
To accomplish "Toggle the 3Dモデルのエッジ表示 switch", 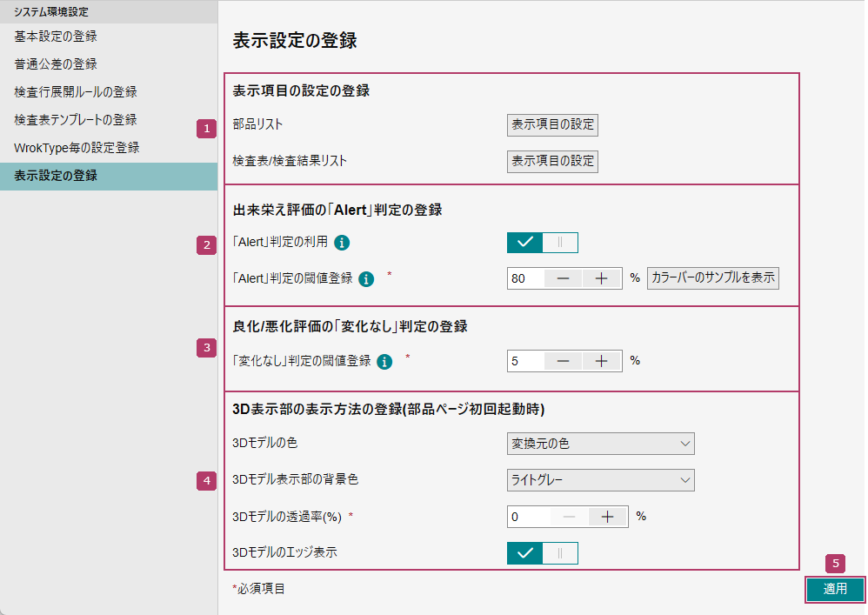I will click(543, 552).
